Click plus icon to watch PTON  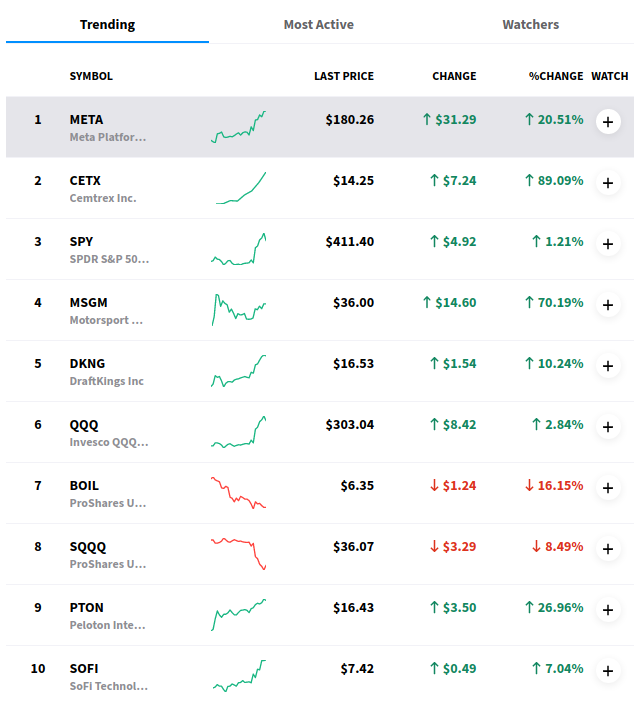[x=607, y=610]
